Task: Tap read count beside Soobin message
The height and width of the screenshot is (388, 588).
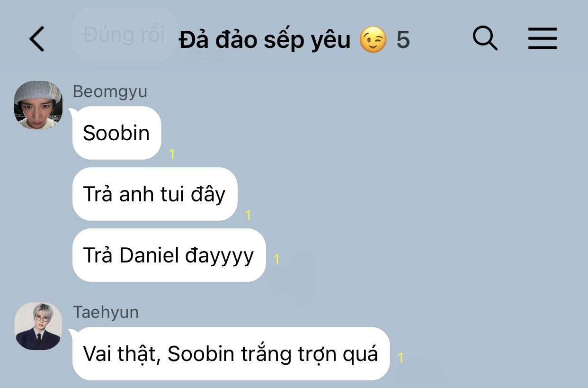Action: click(172, 154)
